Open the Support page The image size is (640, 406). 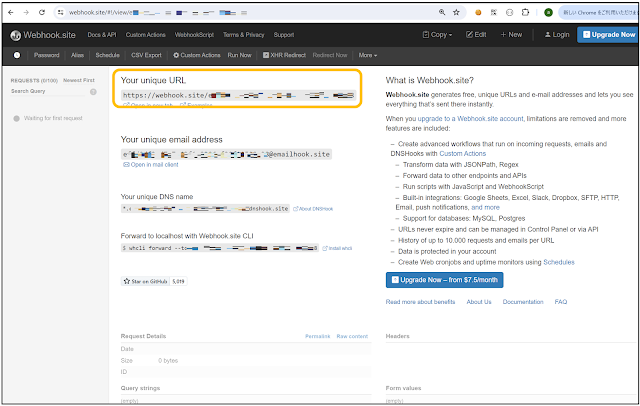(x=284, y=35)
